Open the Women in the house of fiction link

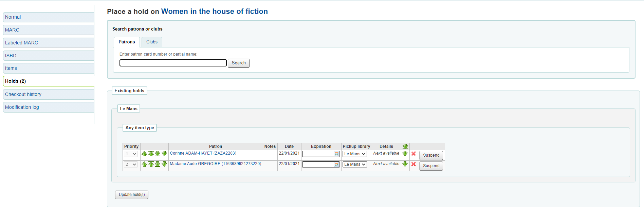[x=214, y=12]
